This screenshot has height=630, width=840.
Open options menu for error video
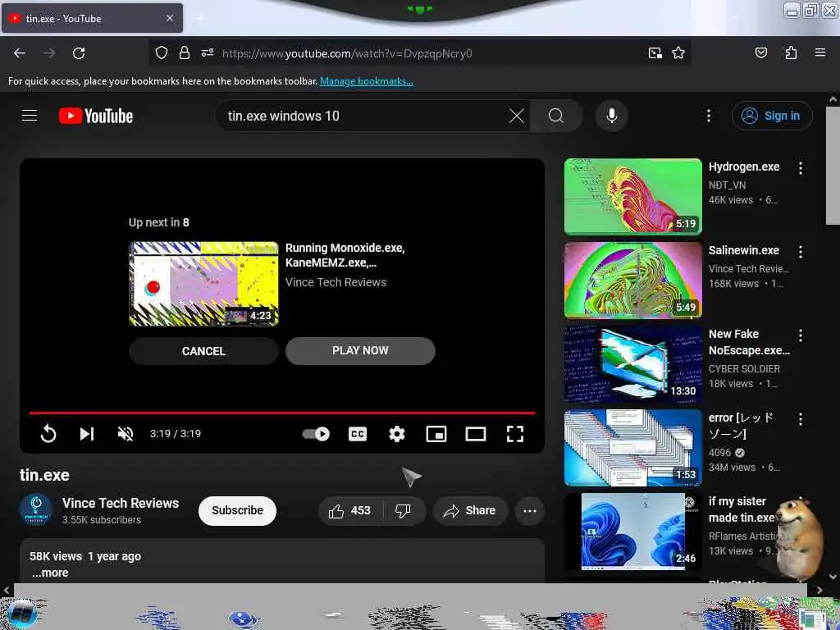[x=801, y=419]
